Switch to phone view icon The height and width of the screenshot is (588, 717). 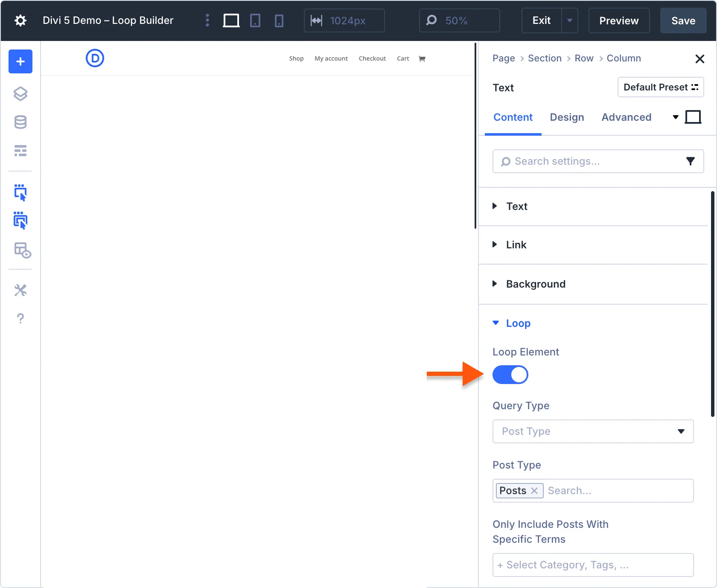click(x=279, y=20)
